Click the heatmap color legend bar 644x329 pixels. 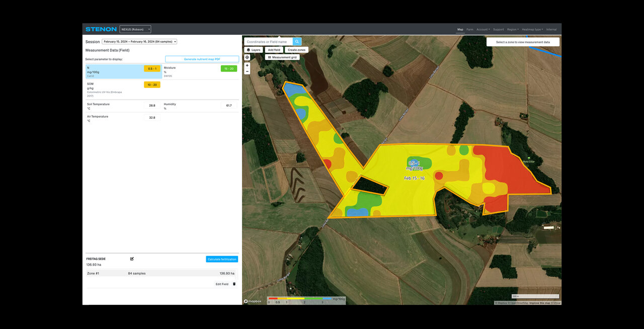pyautogui.click(x=299, y=298)
